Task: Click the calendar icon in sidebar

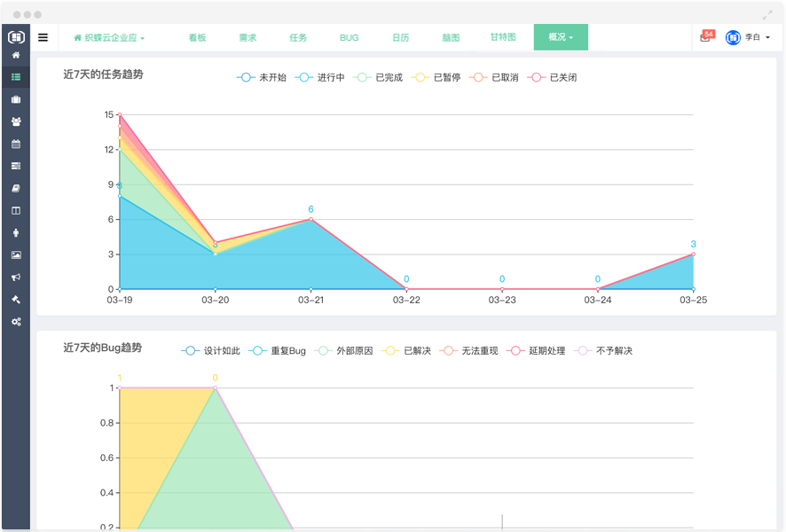Action: click(x=15, y=144)
